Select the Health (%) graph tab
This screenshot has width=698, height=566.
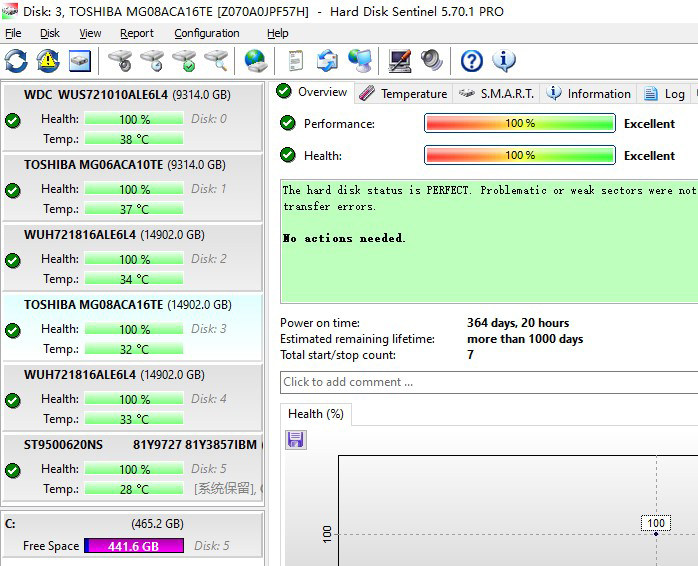pyautogui.click(x=316, y=414)
